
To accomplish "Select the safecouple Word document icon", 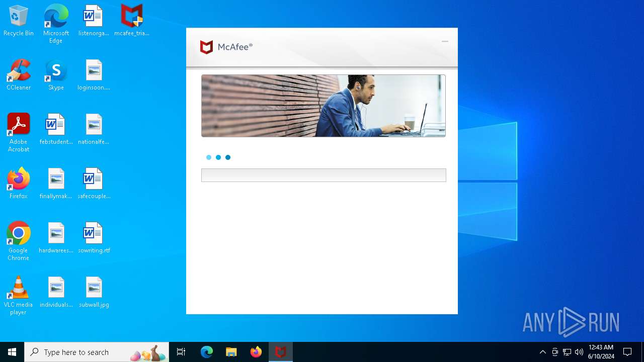I will pyautogui.click(x=94, y=184).
